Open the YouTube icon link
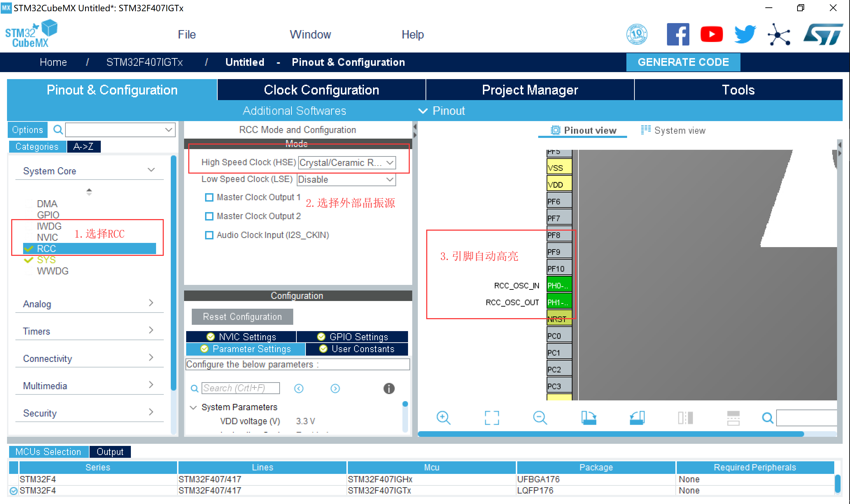Viewport: 850px width, 504px height. click(711, 34)
